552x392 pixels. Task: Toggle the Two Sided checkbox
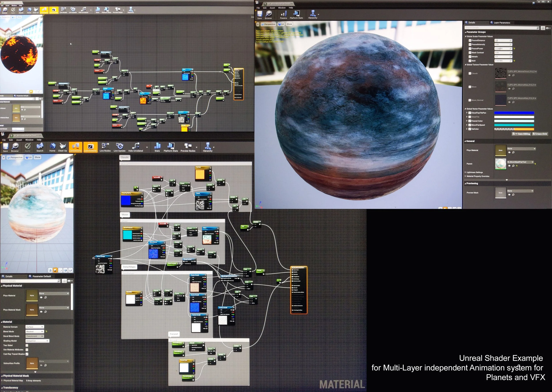(27, 345)
